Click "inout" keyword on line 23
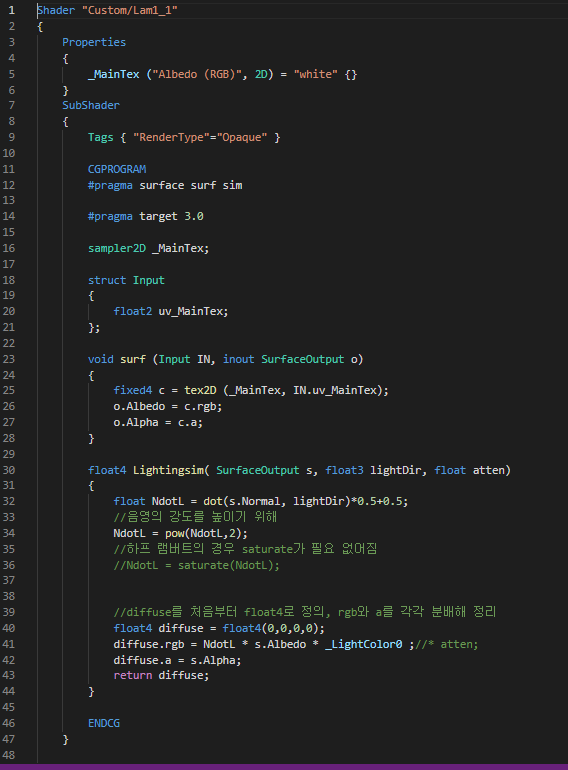This screenshot has height=770, width=568. 239,359
